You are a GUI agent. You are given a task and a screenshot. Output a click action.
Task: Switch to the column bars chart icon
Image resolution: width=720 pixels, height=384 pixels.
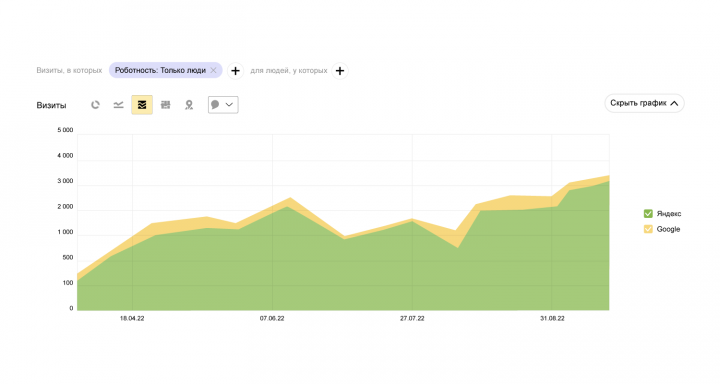[165, 105]
